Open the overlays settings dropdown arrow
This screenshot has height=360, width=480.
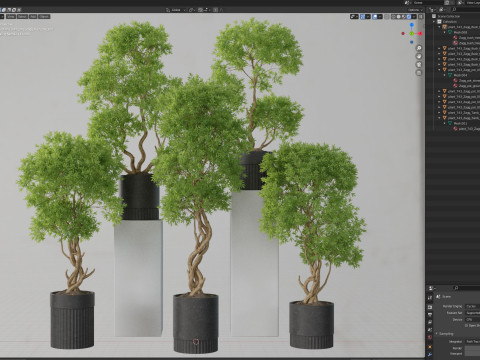tap(380, 17)
